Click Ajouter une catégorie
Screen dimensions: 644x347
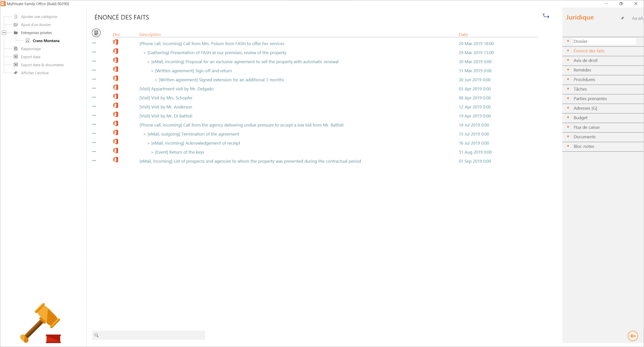tap(39, 17)
